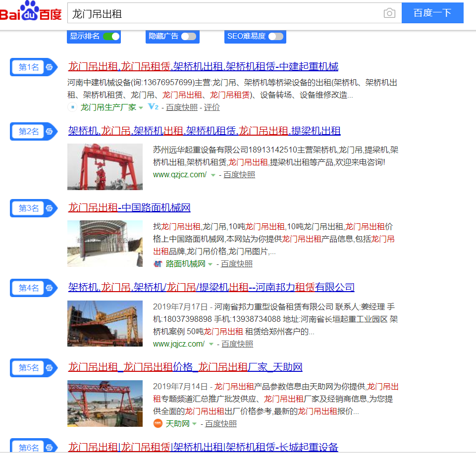The image size is (476, 455).
Task: Click the 路面机械网 site favicon
Action: click(x=158, y=264)
